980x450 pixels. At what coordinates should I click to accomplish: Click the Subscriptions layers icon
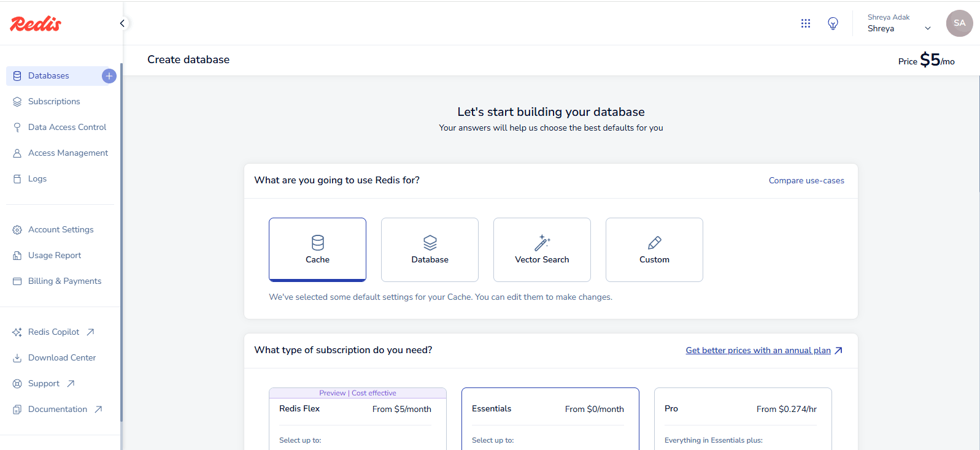[x=17, y=102]
